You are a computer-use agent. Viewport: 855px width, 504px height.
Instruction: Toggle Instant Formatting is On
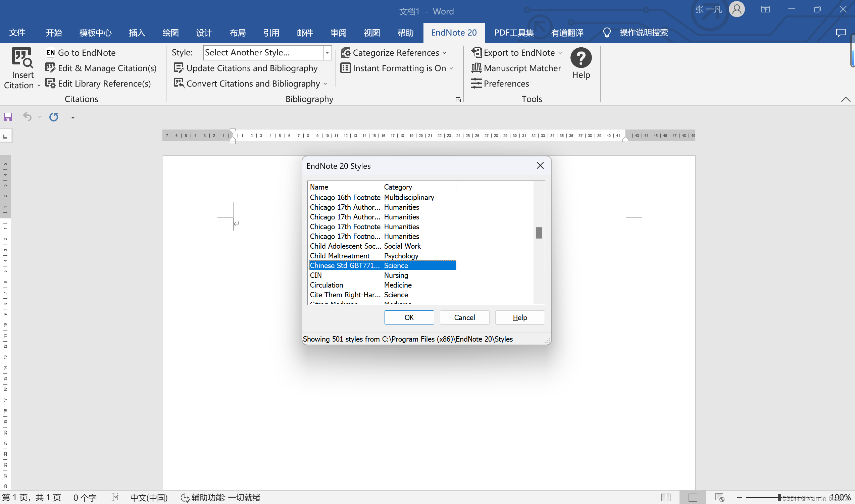pyautogui.click(x=397, y=68)
